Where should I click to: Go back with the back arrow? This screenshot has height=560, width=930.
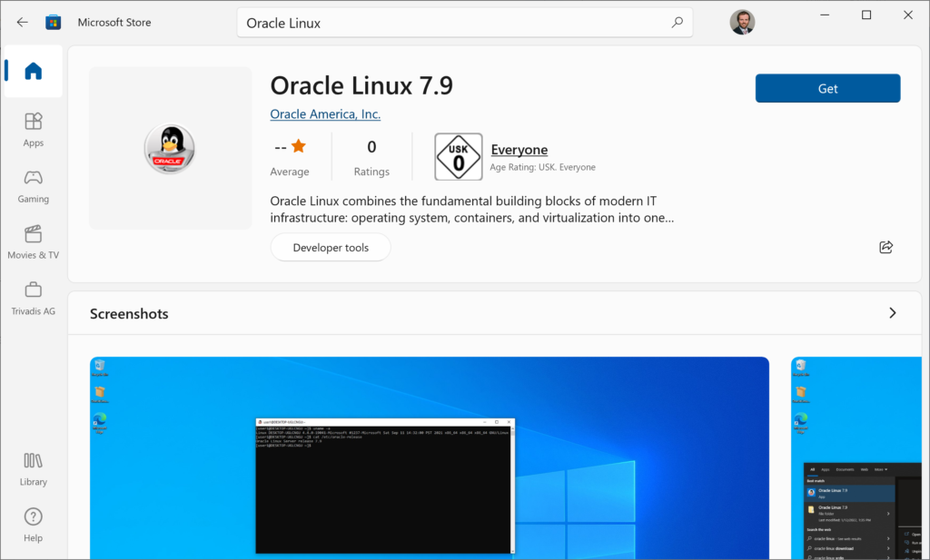click(22, 23)
